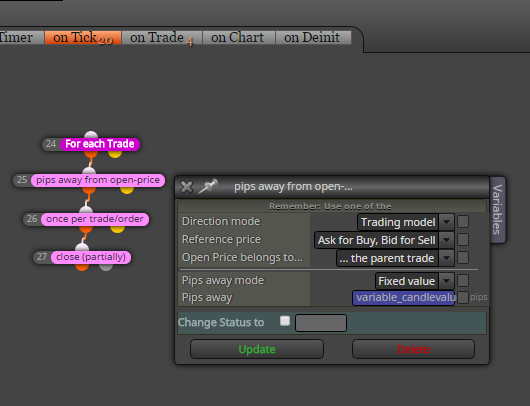
Task: Click yellow output connector of once per trade/order
Action: (x=117, y=229)
